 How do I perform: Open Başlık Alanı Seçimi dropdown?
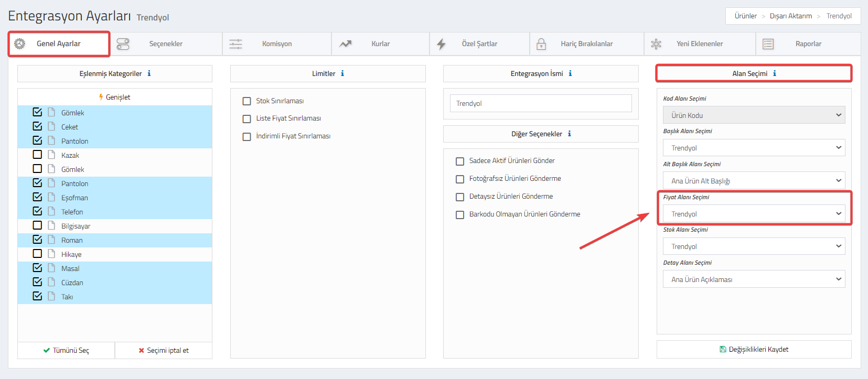point(754,148)
